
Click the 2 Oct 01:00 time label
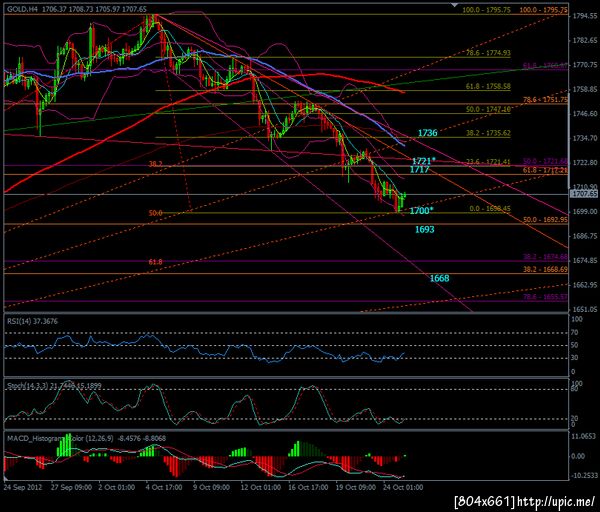point(117,488)
